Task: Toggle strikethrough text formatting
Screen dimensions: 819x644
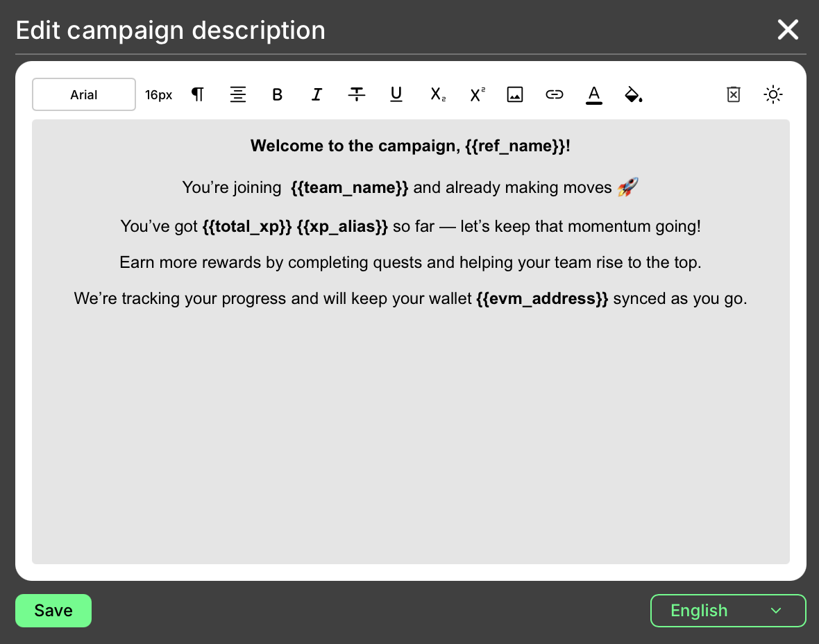Action: [x=357, y=95]
